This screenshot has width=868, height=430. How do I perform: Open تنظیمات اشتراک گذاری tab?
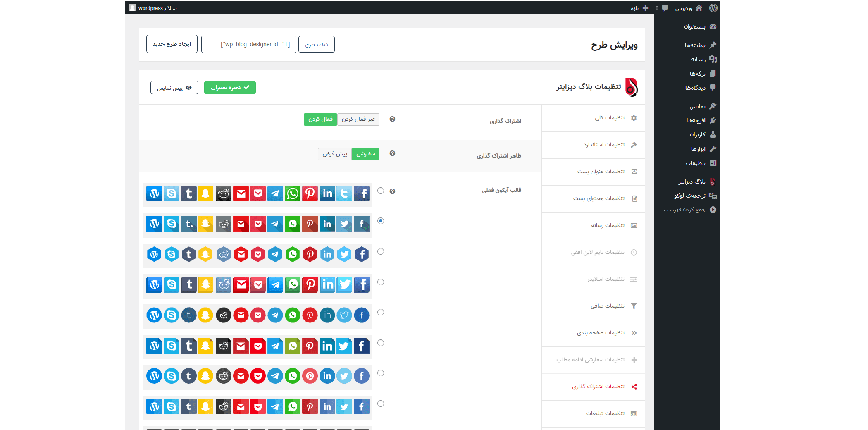[594, 387]
